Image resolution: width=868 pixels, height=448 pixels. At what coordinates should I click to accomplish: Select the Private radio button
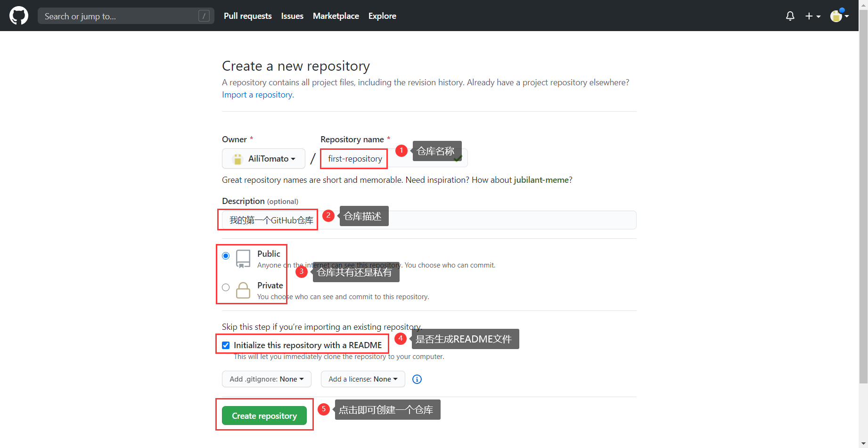226,287
